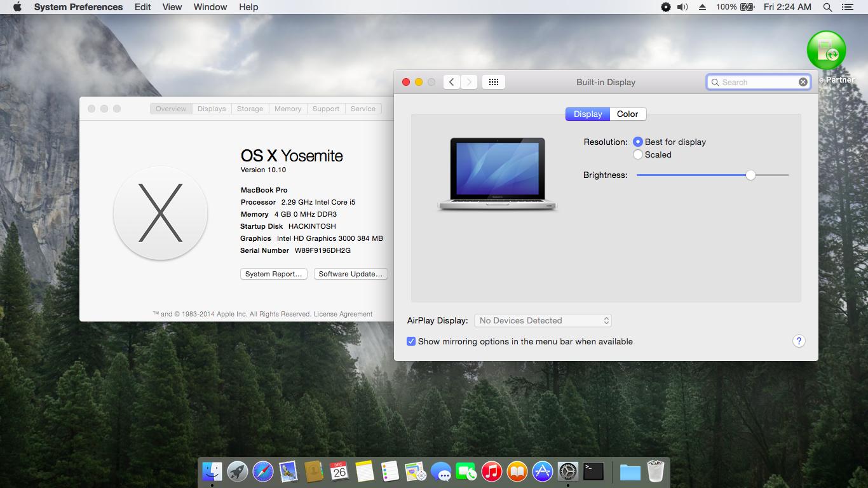Screen dimensions: 868x488
Task: Toggle Show mirroring options checkbox
Action: [x=411, y=341]
